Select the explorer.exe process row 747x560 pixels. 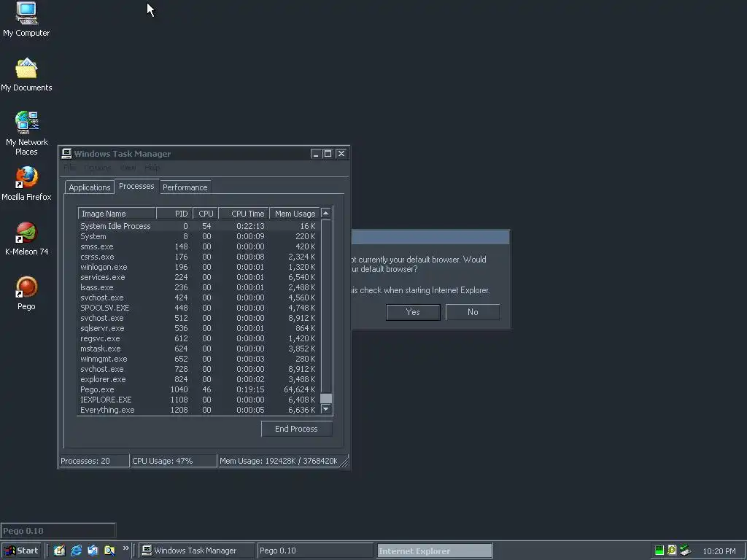(198, 379)
